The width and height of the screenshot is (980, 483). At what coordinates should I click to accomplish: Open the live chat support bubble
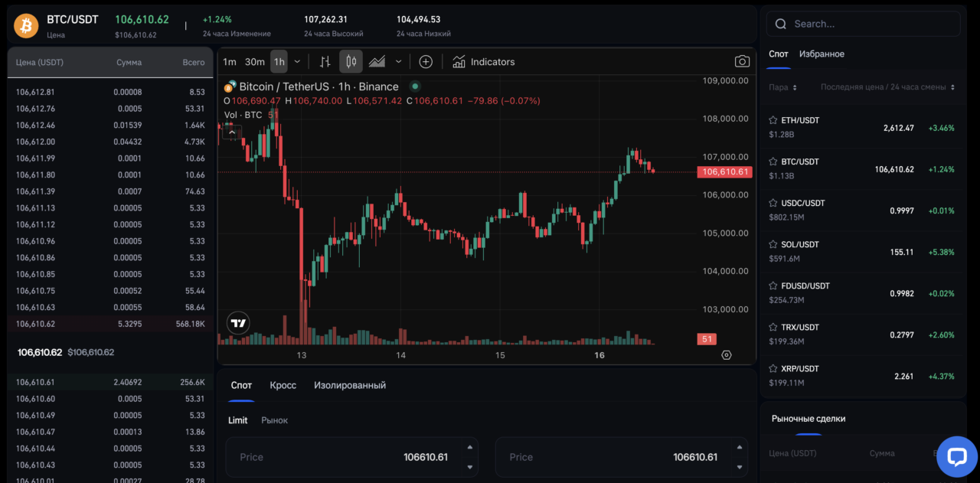[957, 457]
